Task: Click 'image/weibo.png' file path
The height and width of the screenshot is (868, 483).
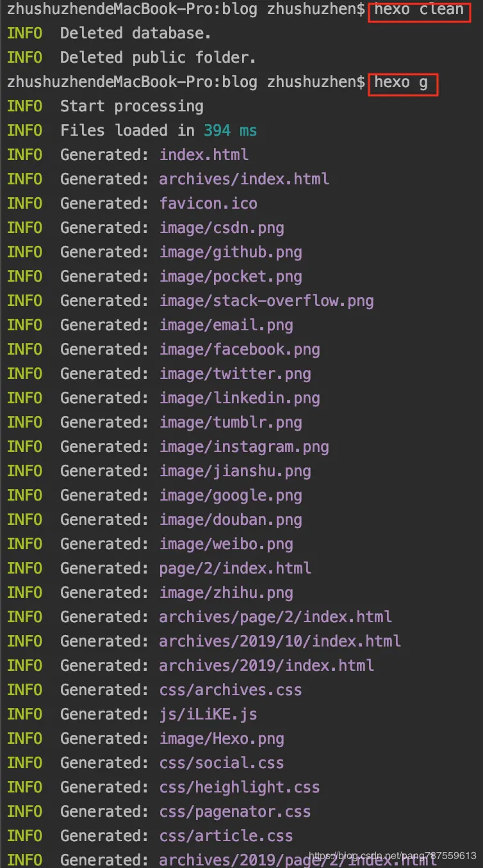Action: [226, 544]
